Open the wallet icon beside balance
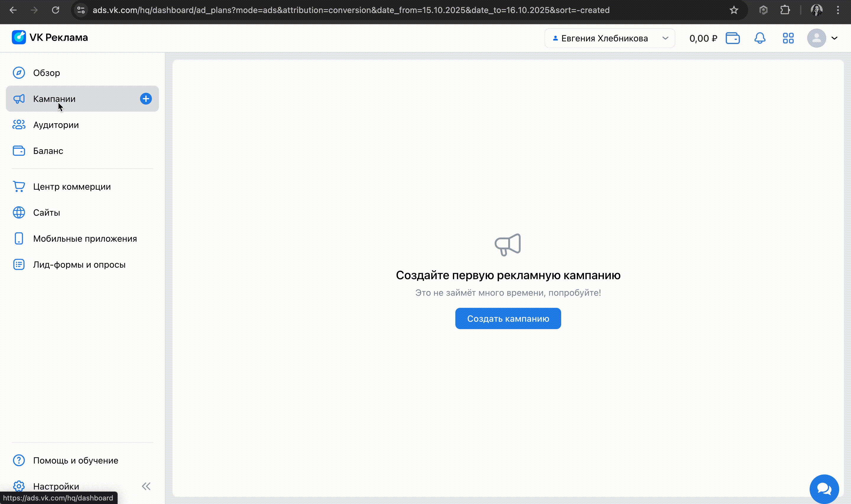The width and height of the screenshot is (851, 504). click(733, 38)
